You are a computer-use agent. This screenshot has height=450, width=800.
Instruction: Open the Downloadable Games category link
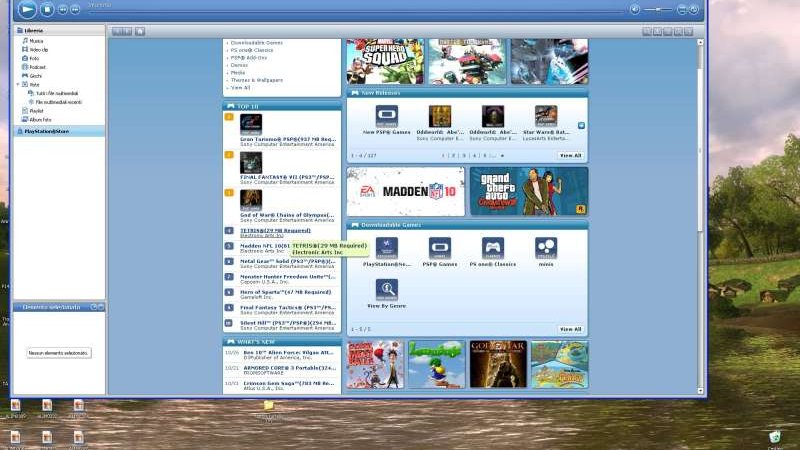(257, 43)
